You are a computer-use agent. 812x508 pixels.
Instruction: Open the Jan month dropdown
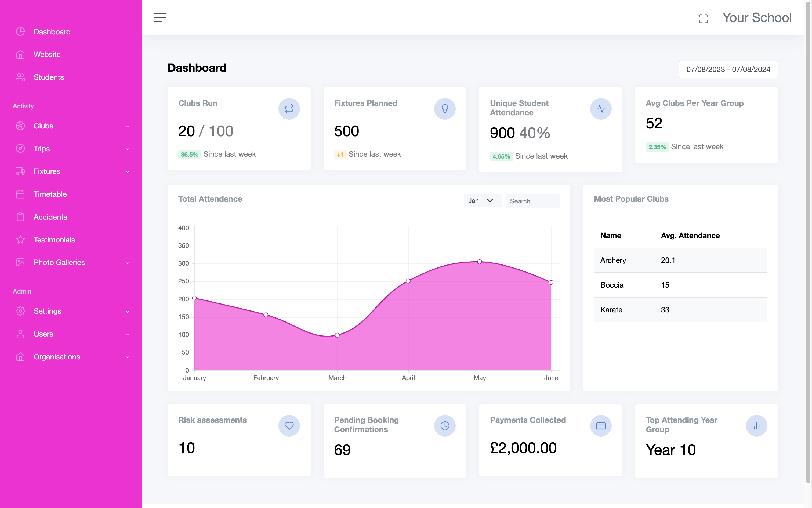pos(482,201)
